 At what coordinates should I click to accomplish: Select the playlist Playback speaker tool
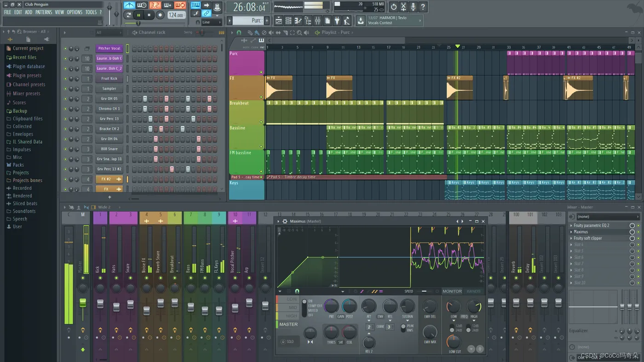[306, 33]
